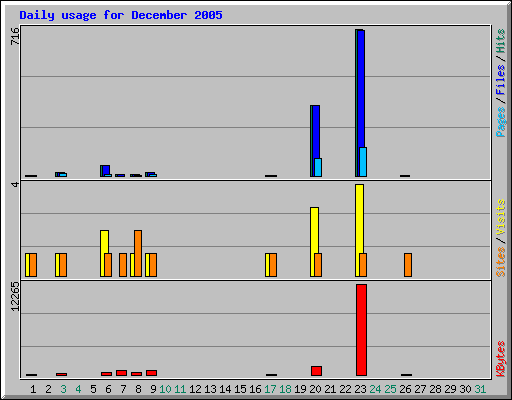Click day label 5 on the x-axis
Screen dimensions: 512x400
tap(93, 389)
